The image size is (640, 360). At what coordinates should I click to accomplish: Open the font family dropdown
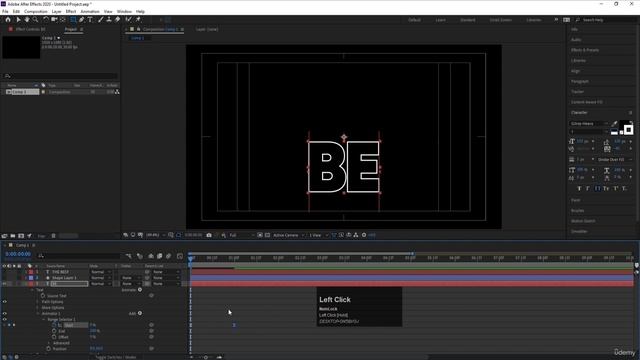pos(589,124)
